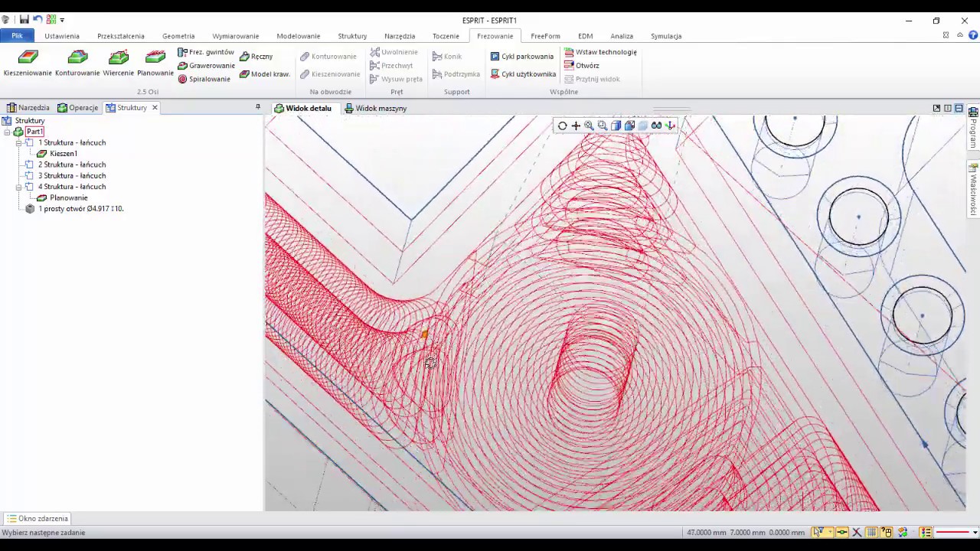The height and width of the screenshot is (551, 980).
Task: Toggle the grid mode in status bar
Action: 871,532
